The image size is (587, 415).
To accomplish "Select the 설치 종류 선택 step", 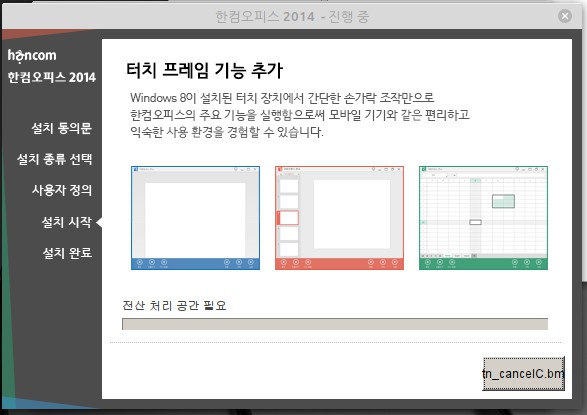I will (54, 159).
